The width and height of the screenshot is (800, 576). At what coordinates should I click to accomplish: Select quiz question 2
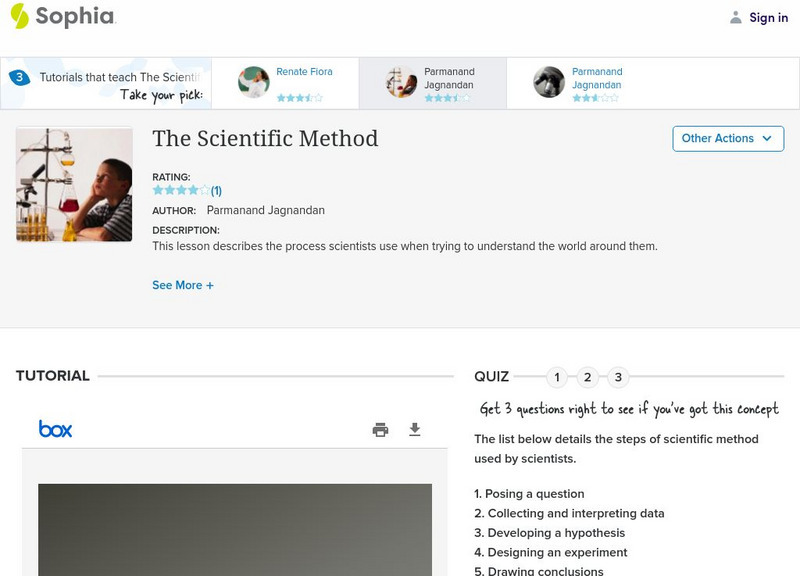pyautogui.click(x=588, y=377)
